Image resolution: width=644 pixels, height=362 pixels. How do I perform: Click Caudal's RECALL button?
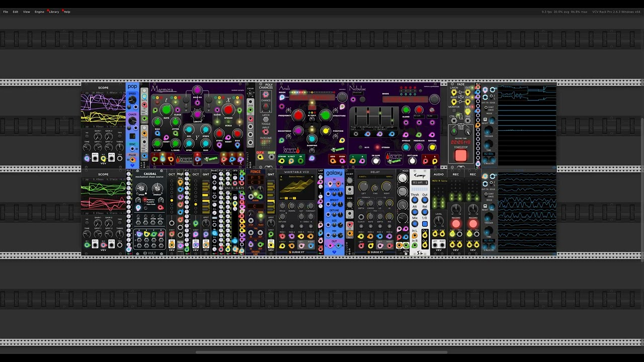click(x=160, y=216)
